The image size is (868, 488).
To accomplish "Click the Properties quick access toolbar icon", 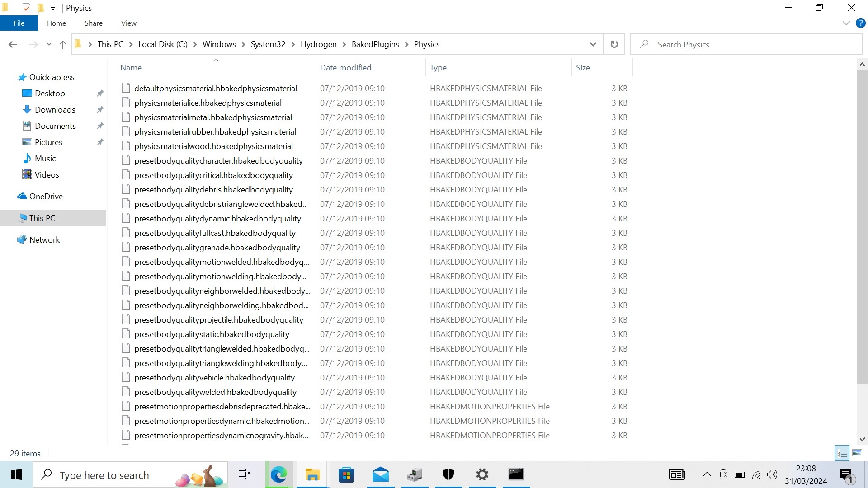I will [x=26, y=8].
